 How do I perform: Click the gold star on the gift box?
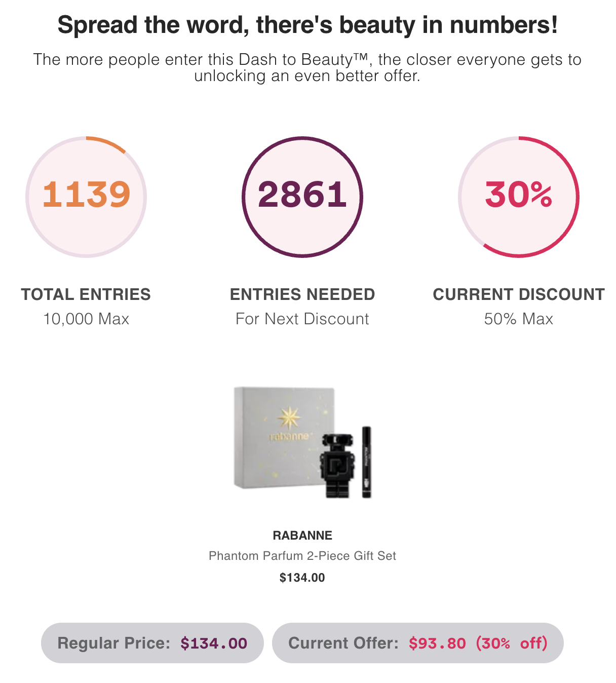tap(289, 417)
